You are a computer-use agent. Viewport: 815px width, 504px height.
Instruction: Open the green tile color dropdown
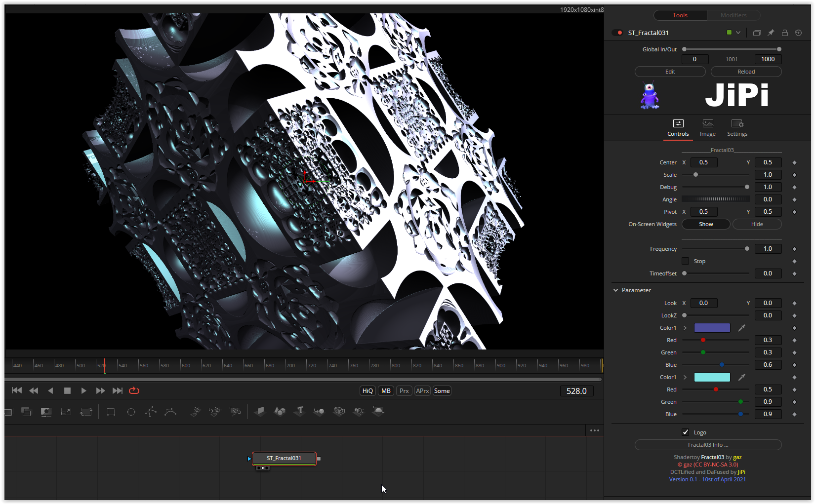tap(733, 33)
